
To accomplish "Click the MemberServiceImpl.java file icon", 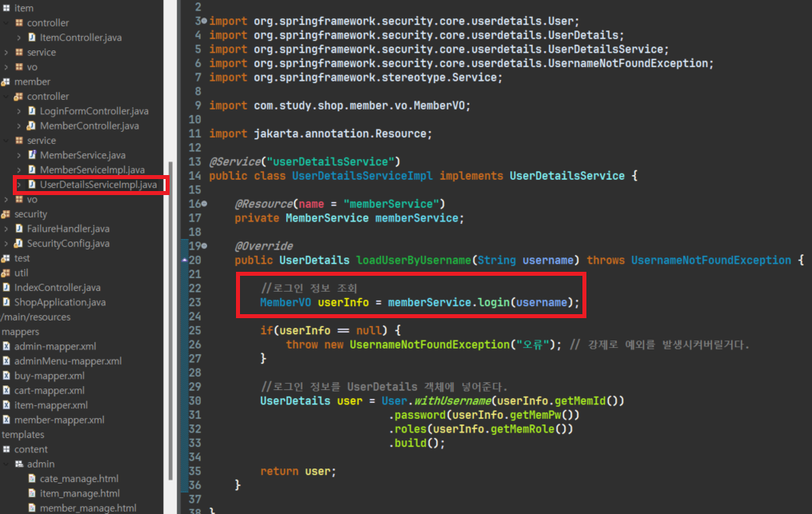I will 31,169.
